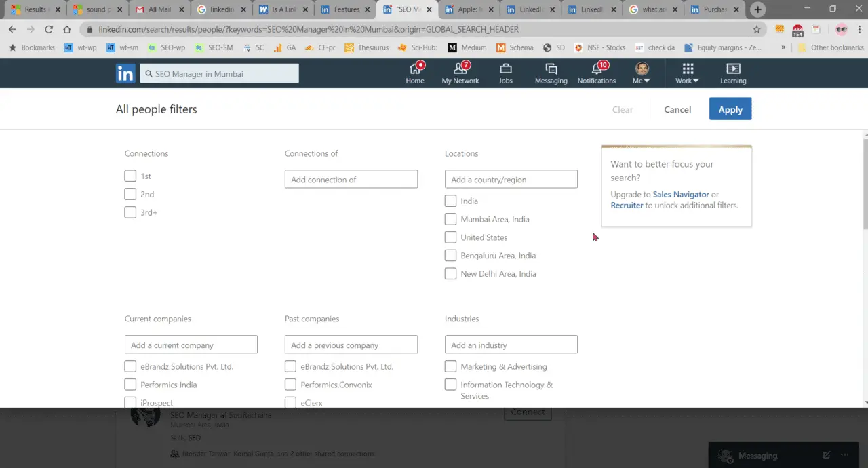Apply the selected people filters
The image size is (868, 468).
point(730,109)
